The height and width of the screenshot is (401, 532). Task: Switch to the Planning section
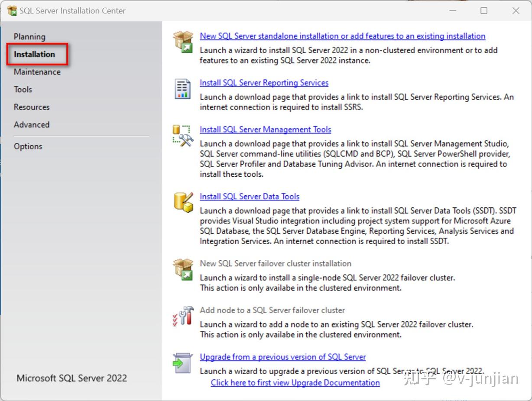tap(29, 36)
